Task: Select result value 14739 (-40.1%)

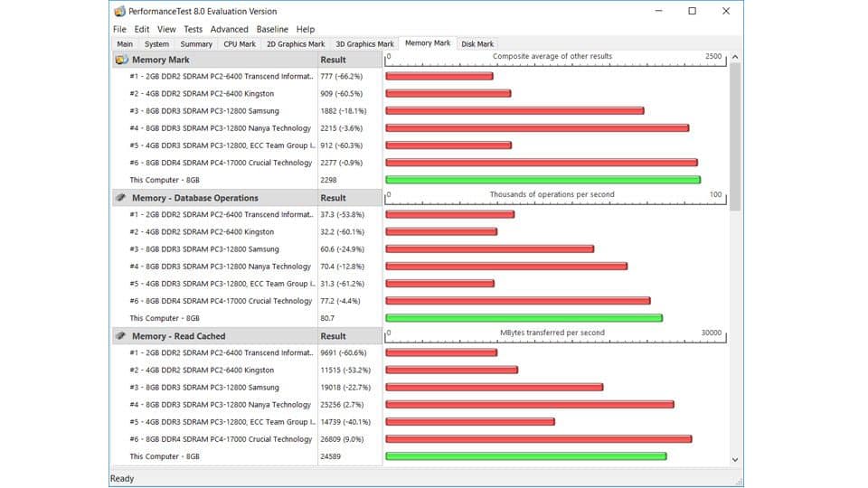Action: [x=345, y=422]
